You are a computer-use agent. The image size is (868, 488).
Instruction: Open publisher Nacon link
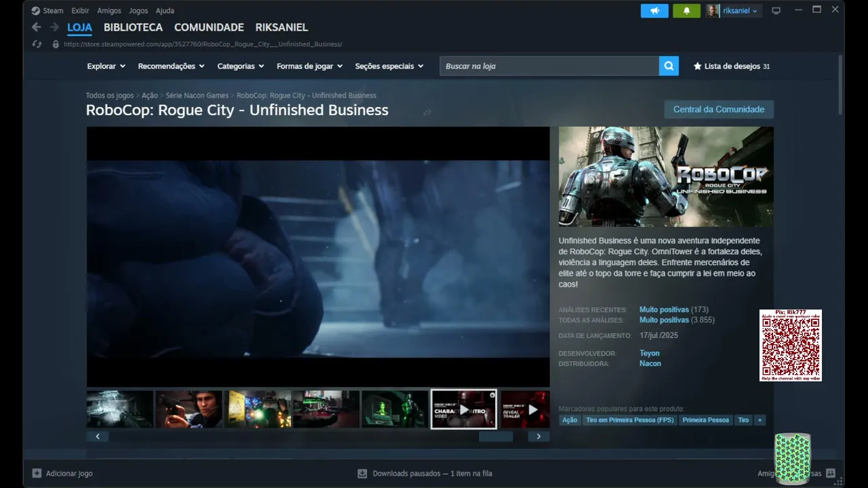(x=650, y=363)
